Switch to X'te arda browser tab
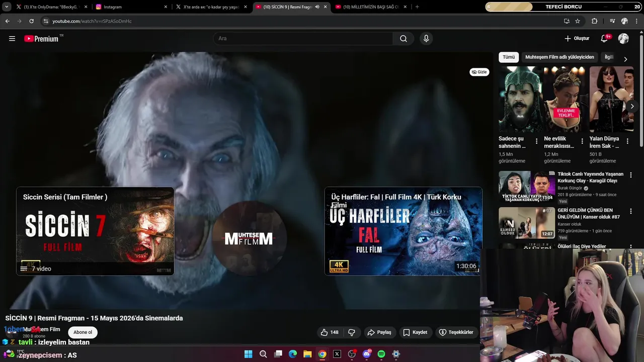Viewport: 644px width, 362px height. tap(211, 7)
